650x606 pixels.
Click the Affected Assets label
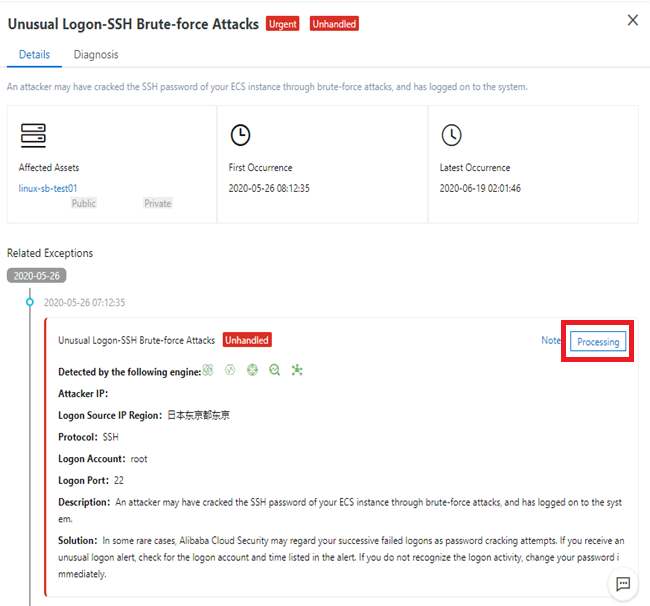click(49, 167)
